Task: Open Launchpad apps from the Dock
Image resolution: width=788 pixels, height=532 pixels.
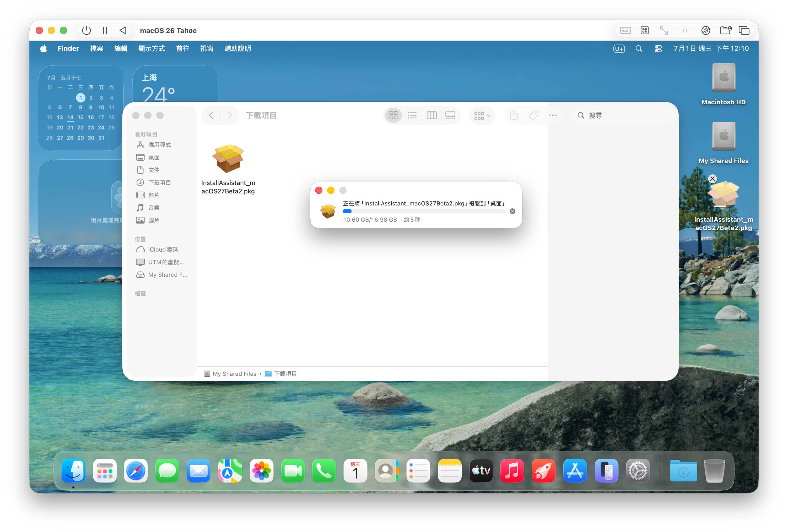Action: tap(104, 471)
